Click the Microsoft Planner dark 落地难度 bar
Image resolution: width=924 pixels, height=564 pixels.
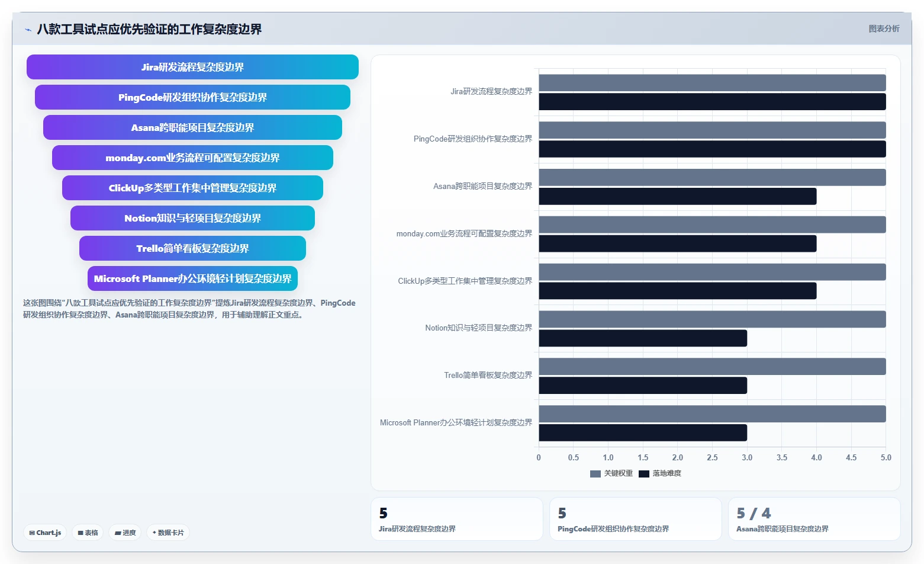643,433
